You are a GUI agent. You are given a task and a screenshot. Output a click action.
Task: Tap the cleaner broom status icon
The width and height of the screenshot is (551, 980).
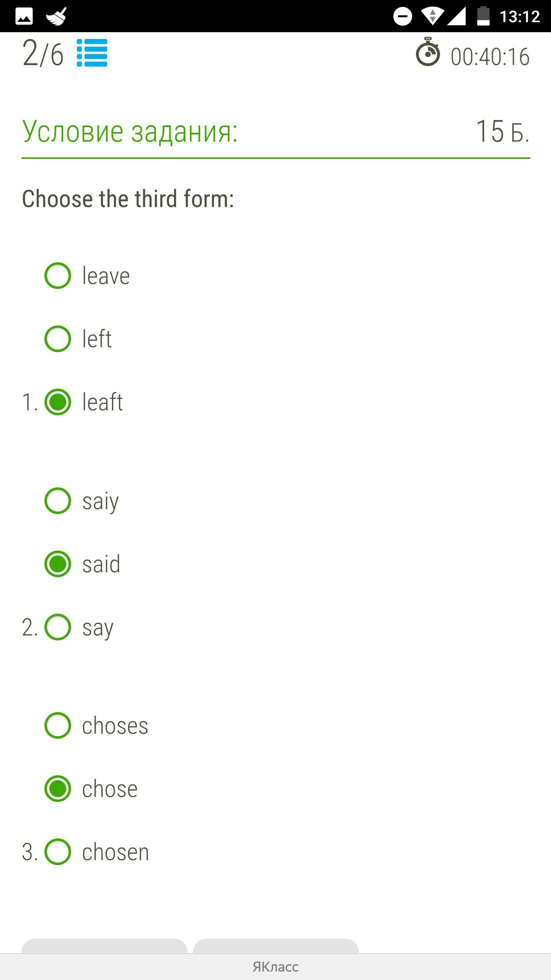(56, 16)
